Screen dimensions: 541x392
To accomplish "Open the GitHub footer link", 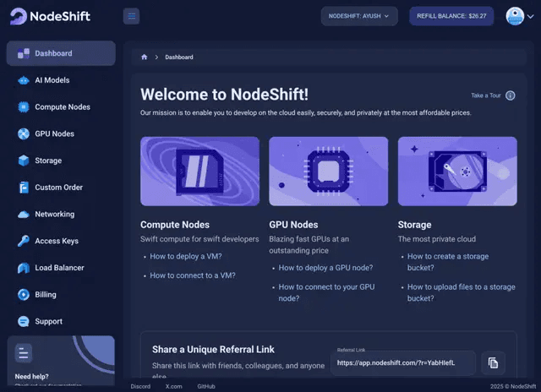I will click(206, 386).
